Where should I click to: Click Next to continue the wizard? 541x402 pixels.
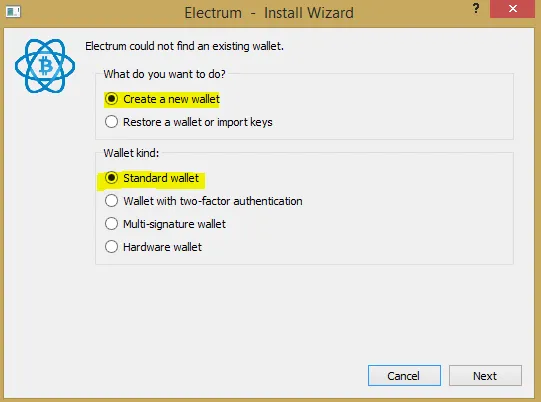pos(485,375)
